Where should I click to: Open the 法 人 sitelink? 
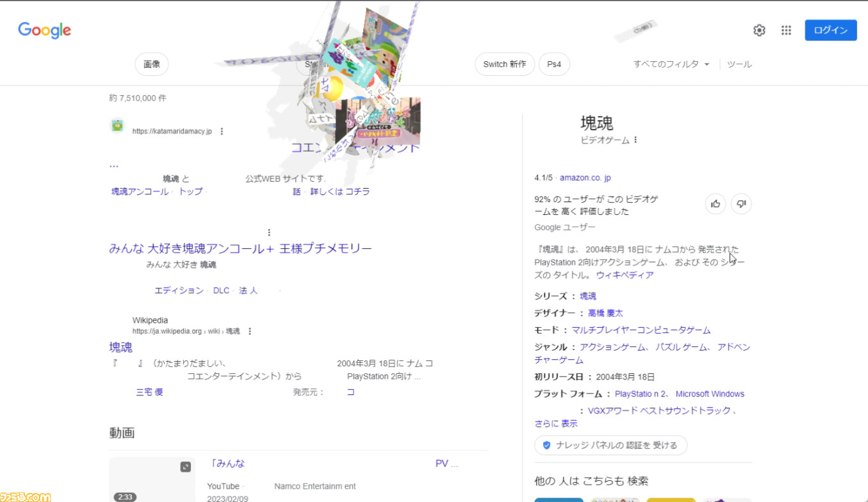248,290
